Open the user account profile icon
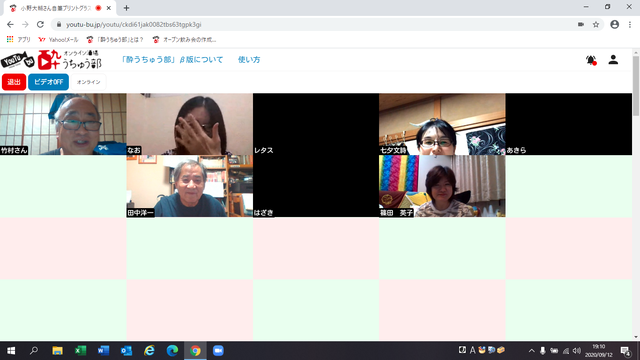This screenshot has width=640, height=360. 613,60
